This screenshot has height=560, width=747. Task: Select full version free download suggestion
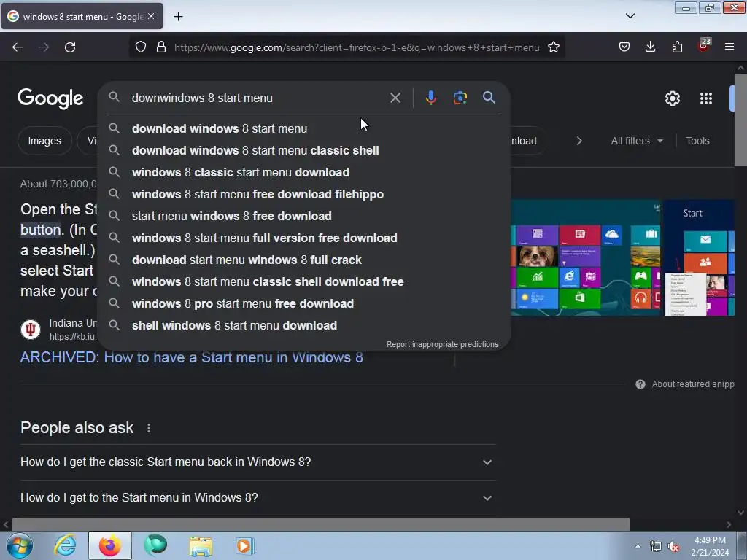304,238
